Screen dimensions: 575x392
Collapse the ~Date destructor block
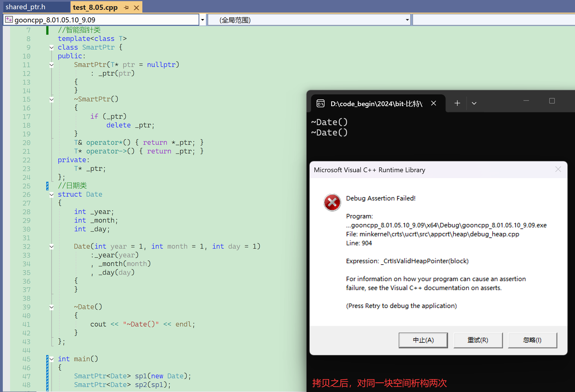[52, 307]
